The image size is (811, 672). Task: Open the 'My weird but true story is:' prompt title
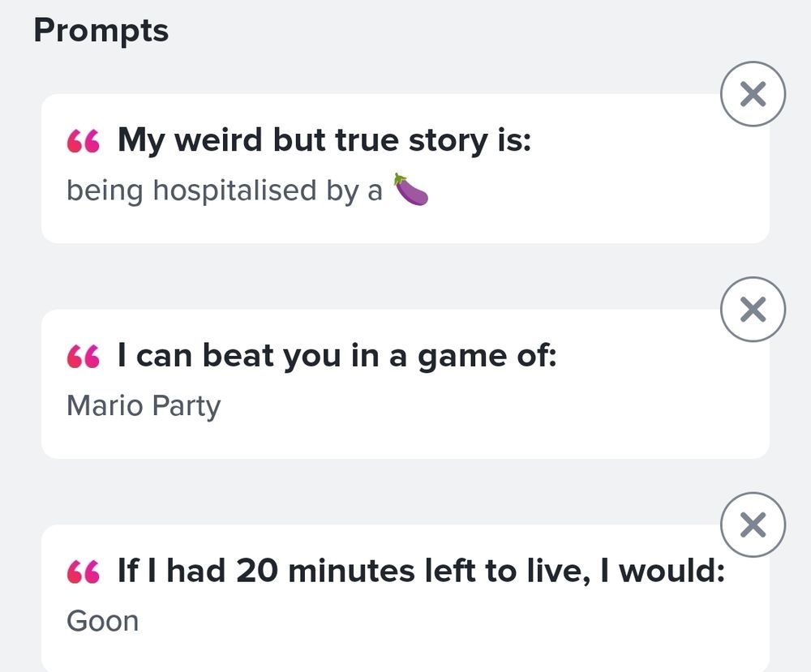[324, 140]
